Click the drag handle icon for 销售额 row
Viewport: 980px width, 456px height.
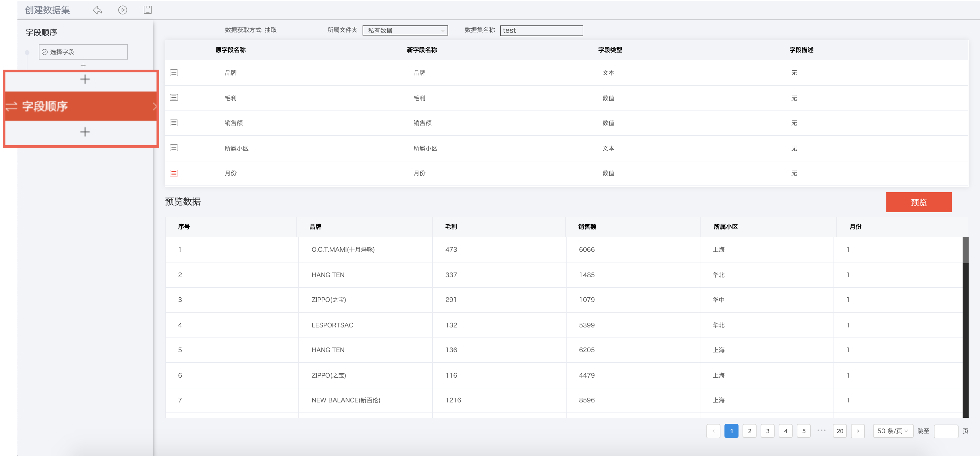tap(174, 123)
